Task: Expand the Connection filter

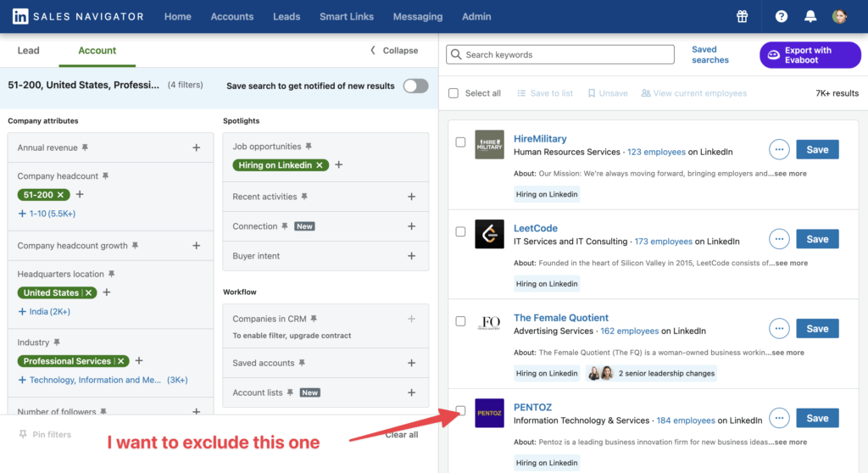Action: 411,226
